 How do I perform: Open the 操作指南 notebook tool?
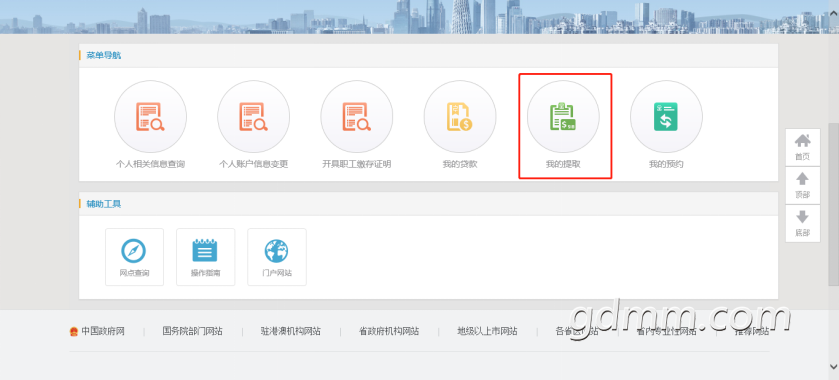pos(205,257)
